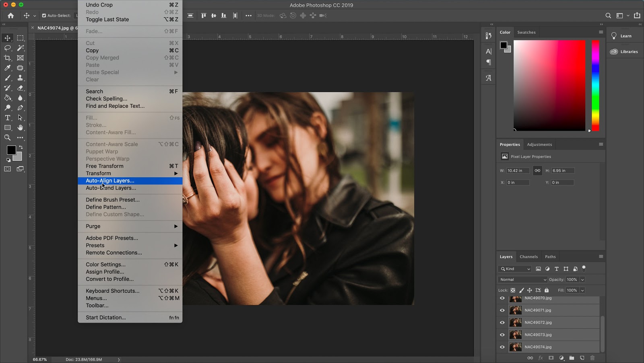Screen dimensions: 644x363
Task: Hide the NAC49072.jpg layer
Action: click(502, 322)
